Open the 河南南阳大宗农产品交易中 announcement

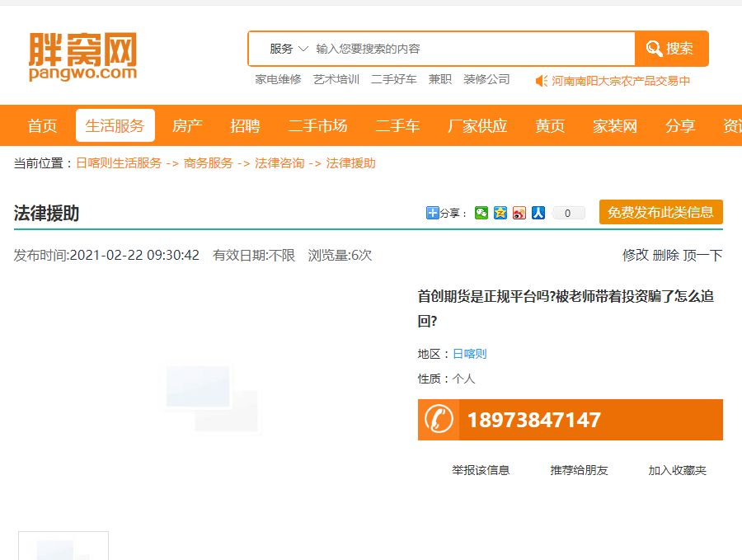(x=621, y=81)
